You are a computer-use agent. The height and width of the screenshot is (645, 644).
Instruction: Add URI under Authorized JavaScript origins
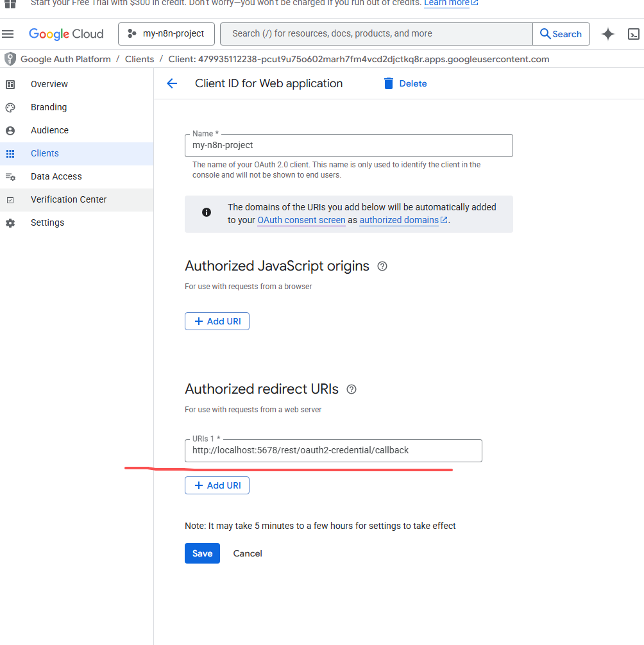[x=217, y=321]
